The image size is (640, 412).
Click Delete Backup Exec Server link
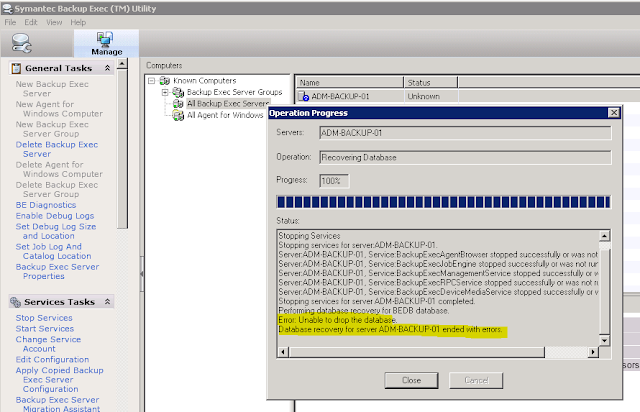(57, 149)
